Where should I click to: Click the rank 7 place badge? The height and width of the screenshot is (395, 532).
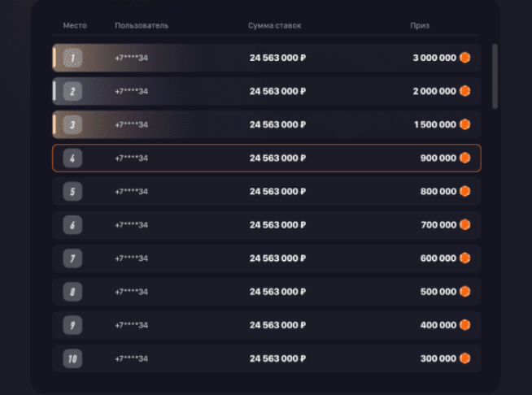pos(72,258)
